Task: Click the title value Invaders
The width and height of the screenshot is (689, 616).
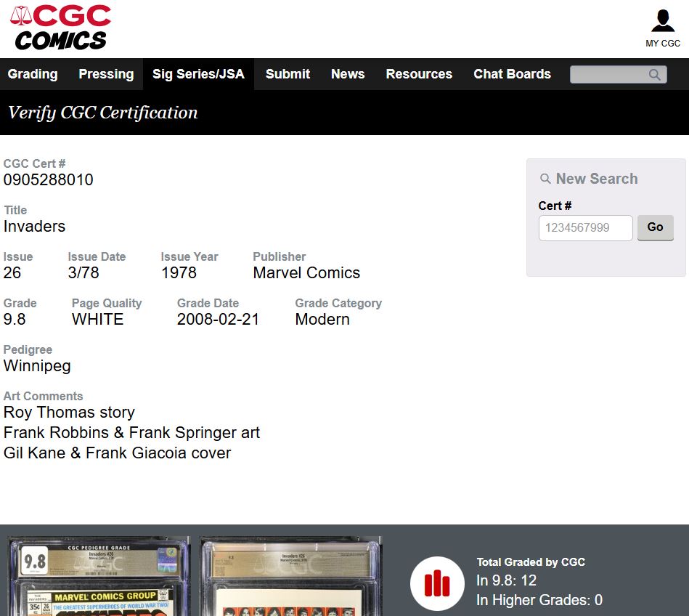Action: [34, 227]
